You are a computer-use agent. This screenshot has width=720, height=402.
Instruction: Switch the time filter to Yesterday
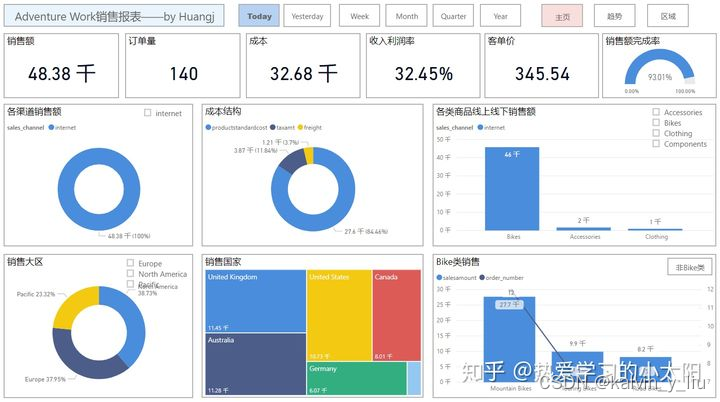pos(307,16)
